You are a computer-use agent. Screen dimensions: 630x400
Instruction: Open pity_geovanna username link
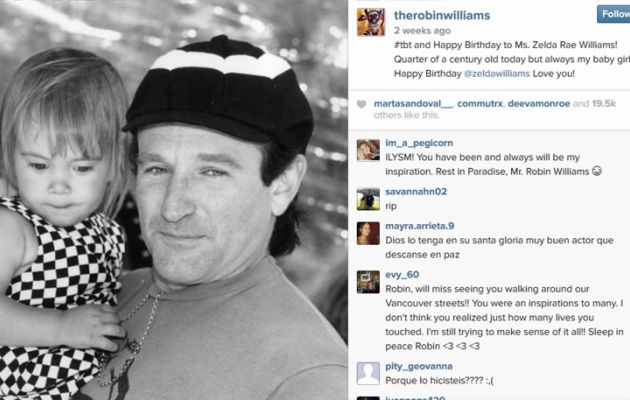[419, 366]
